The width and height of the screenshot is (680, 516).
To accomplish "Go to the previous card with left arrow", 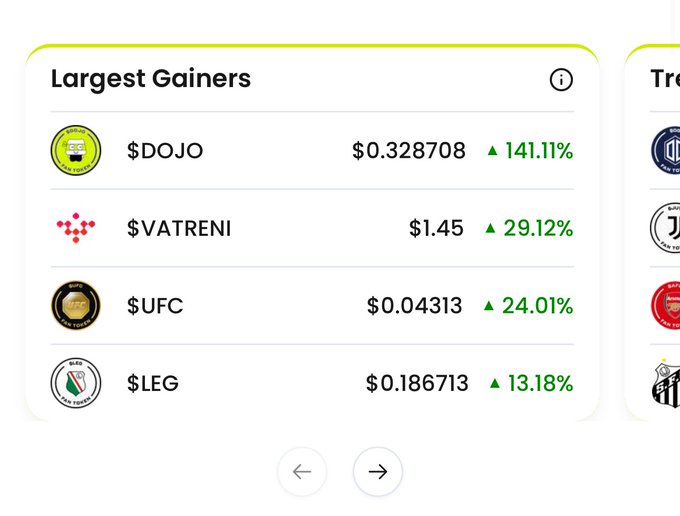I will (302, 472).
